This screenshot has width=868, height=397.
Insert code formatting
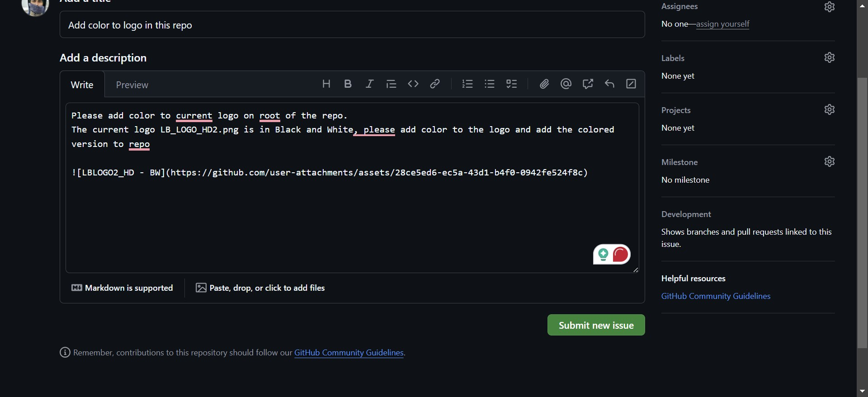413,84
